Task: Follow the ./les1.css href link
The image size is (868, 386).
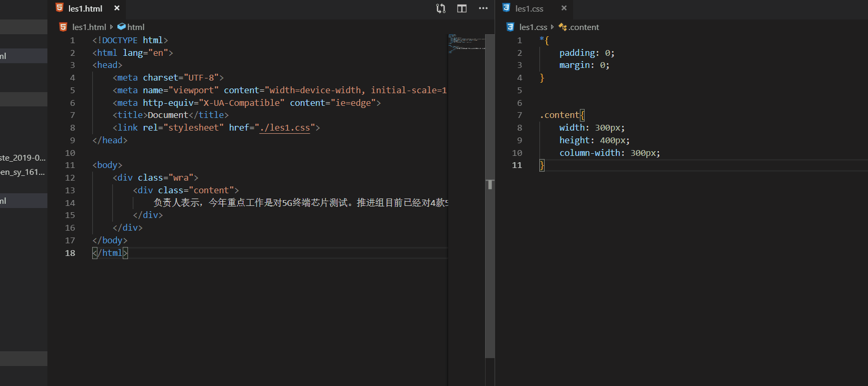Action: click(285, 128)
